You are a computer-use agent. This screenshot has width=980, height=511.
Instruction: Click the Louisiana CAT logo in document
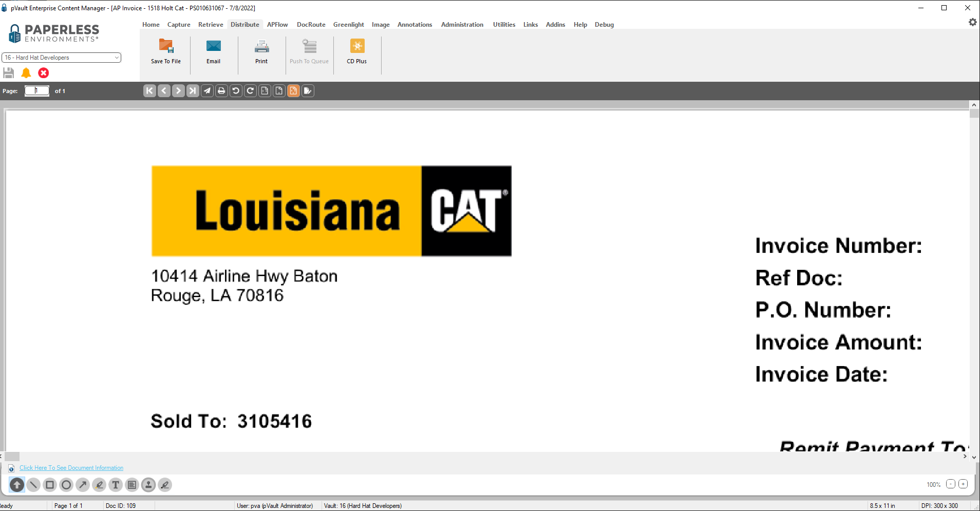331,211
